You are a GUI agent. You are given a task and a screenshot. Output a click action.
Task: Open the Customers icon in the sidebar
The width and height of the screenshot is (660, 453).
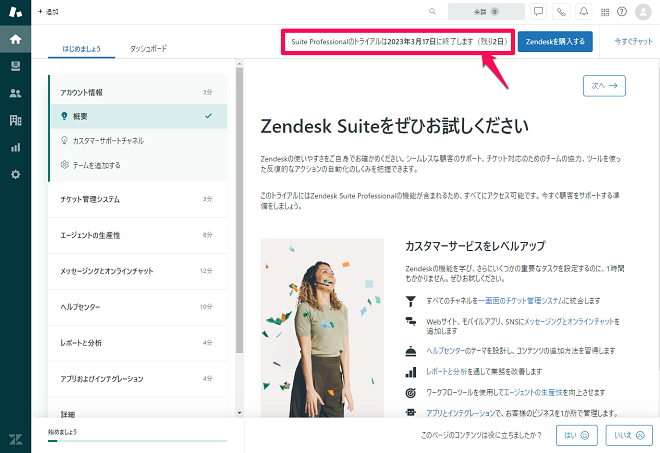click(15, 93)
